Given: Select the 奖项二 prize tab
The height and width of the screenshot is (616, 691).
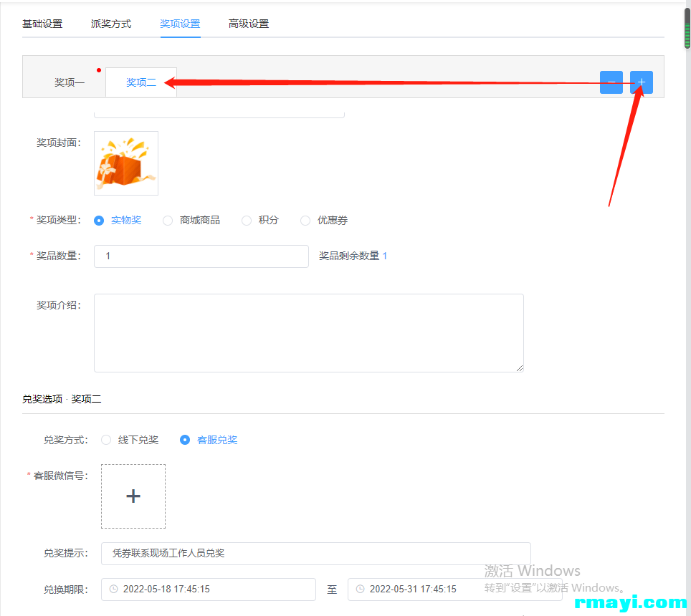Looking at the screenshot, I should click(x=141, y=82).
